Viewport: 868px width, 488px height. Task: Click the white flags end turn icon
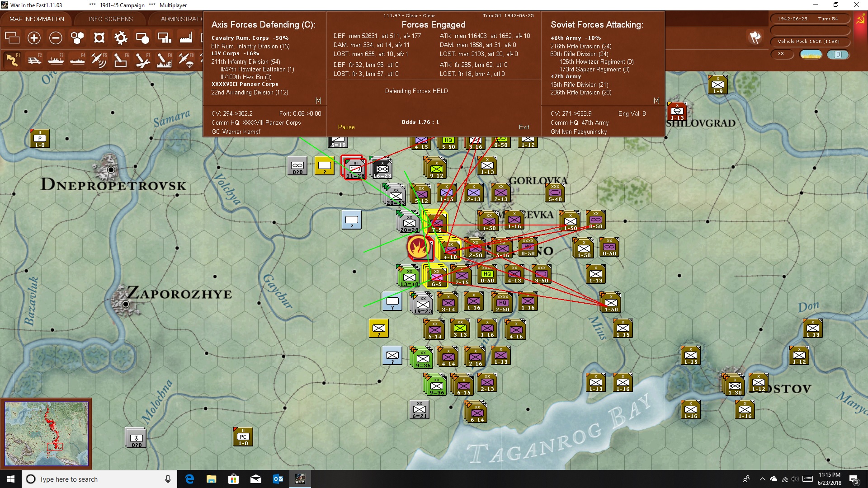pyautogui.click(x=755, y=38)
